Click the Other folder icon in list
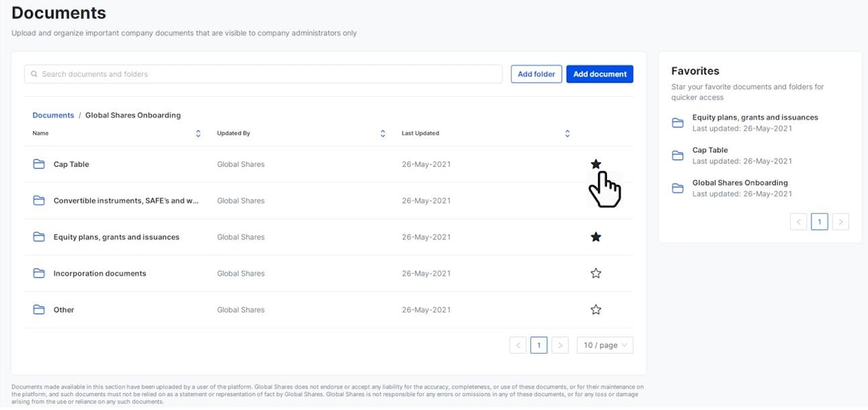Viewport: 868px width, 410px height. coord(39,310)
